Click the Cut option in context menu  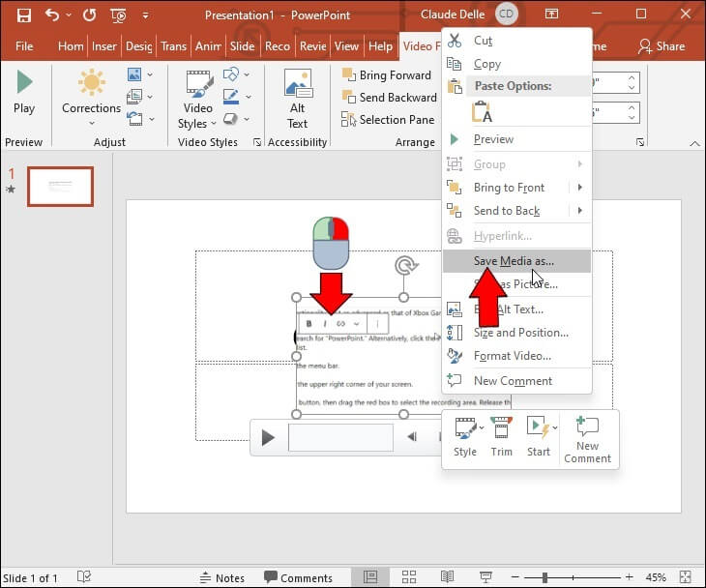pos(483,41)
